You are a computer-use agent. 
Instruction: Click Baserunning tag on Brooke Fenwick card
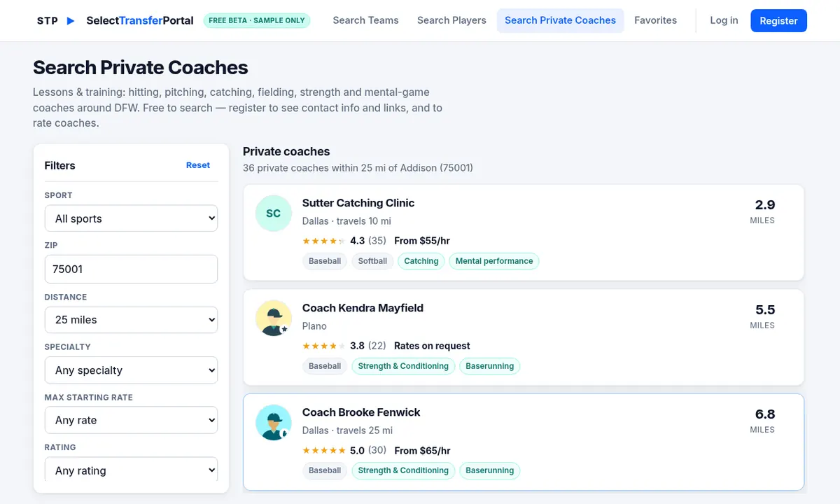click(x=489, y=470)
